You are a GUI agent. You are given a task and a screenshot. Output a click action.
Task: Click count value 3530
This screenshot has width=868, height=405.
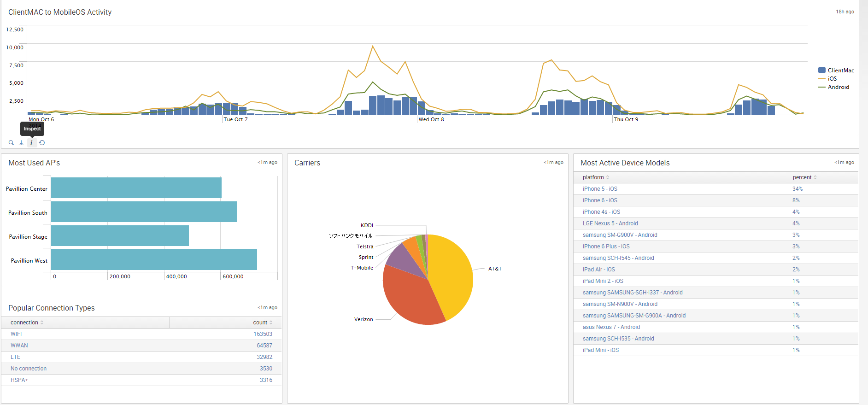tap(266, 369)
